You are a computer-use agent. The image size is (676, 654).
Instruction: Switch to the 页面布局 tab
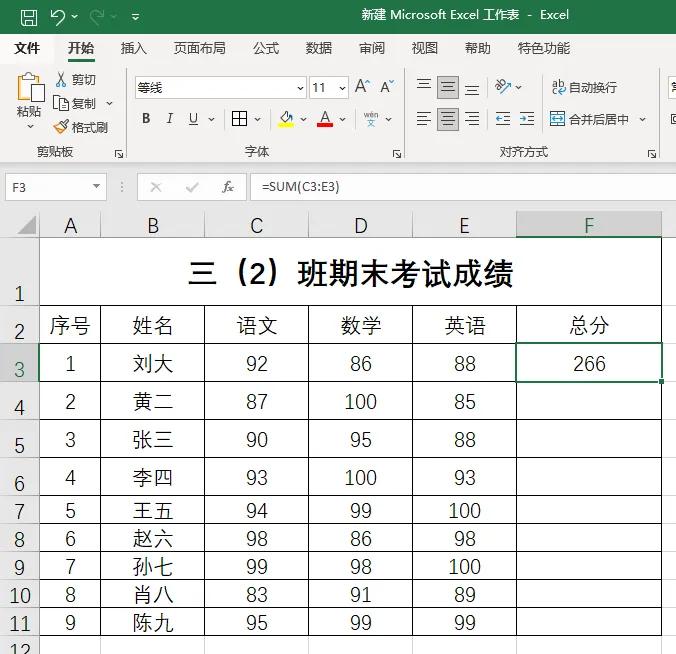coord(200,48)
